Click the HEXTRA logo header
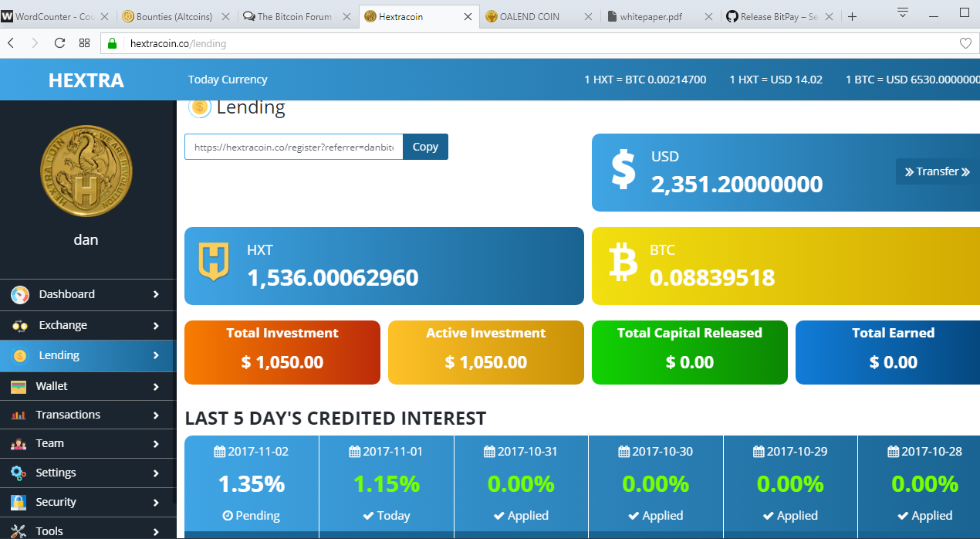Viewport: 980px width, 539px height. pos(86,80)
